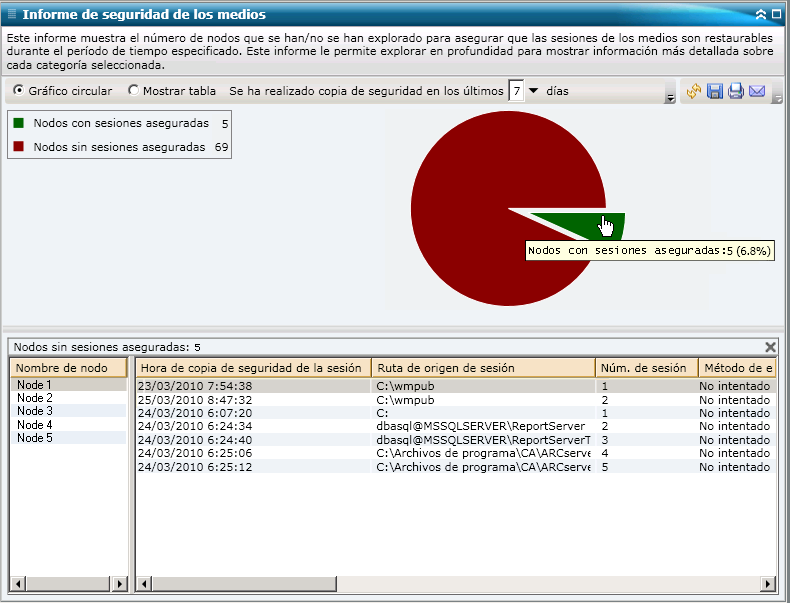Expand the filter toolbar overflow options
Viewport: 790px width, 603px height.
point(669,97)
